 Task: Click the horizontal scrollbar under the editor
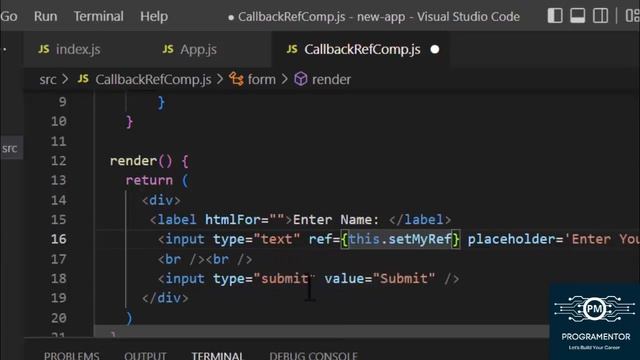[x=322, y=331]
